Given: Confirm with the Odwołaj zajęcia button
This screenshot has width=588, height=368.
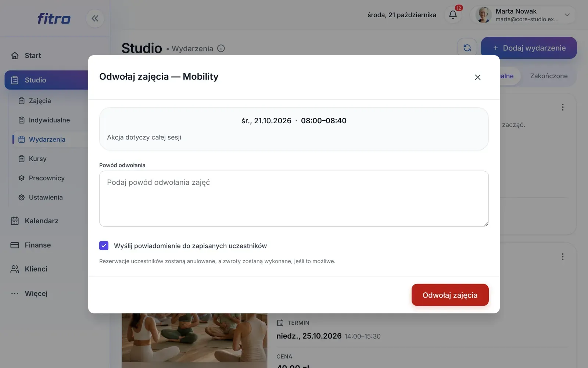Looking at the screenshot, I should point(450,295).
